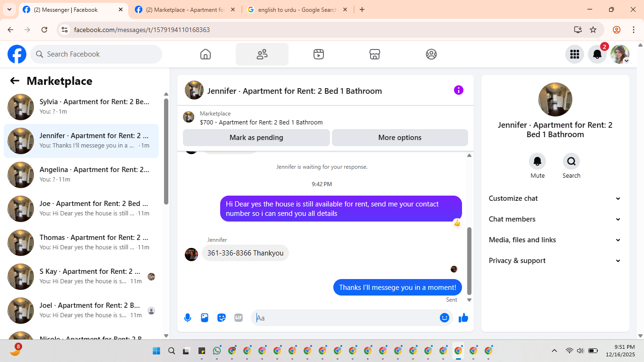The width and height of the screenshot is (644, 362).
Task: Reload the page in the browser
Action: pos(44,30)
